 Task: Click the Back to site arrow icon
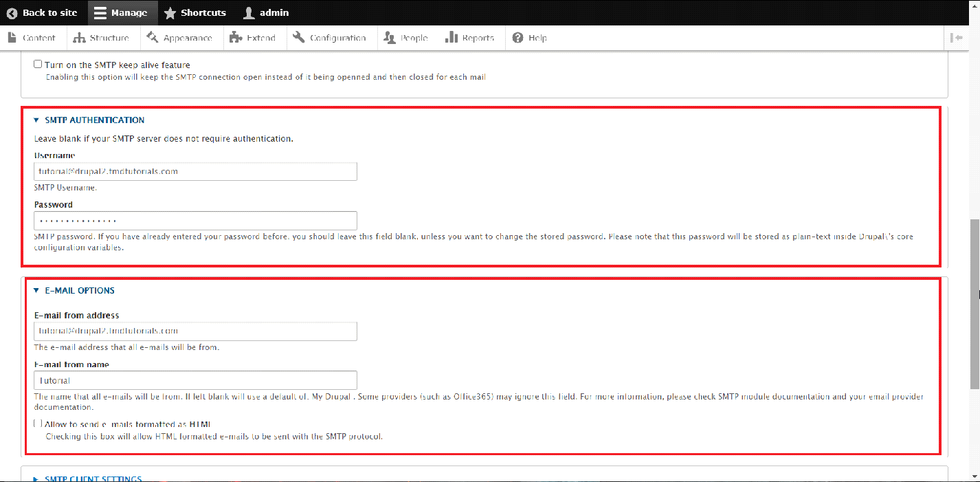(12, 13)
